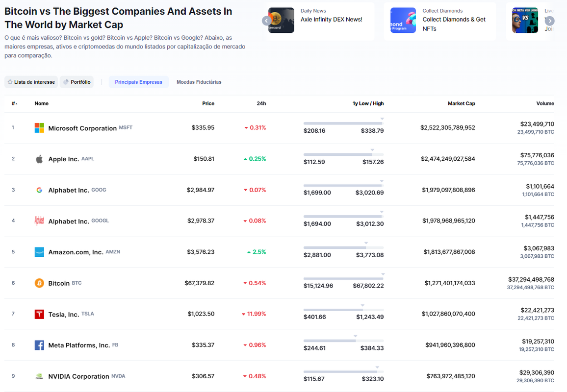Click Bitcoin price $67,379.82
Viewport: 567px width, 392px height.
click(x=199, y=283)
